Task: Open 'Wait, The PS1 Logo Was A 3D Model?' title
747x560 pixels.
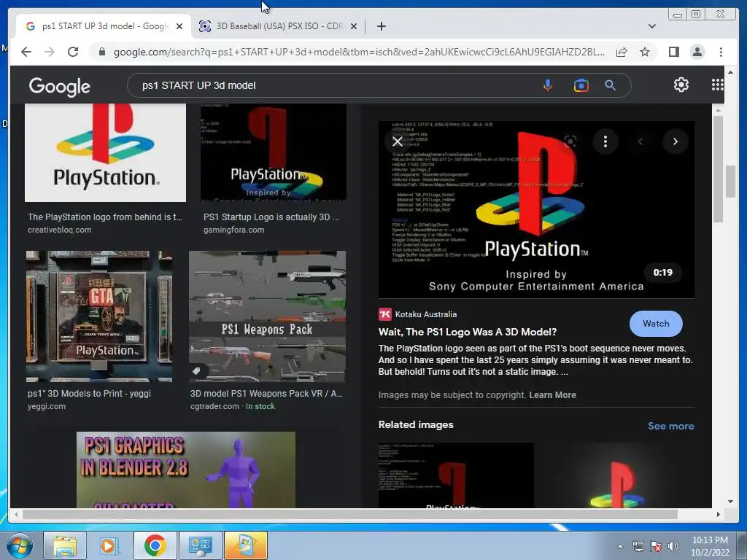Action: 468,332
